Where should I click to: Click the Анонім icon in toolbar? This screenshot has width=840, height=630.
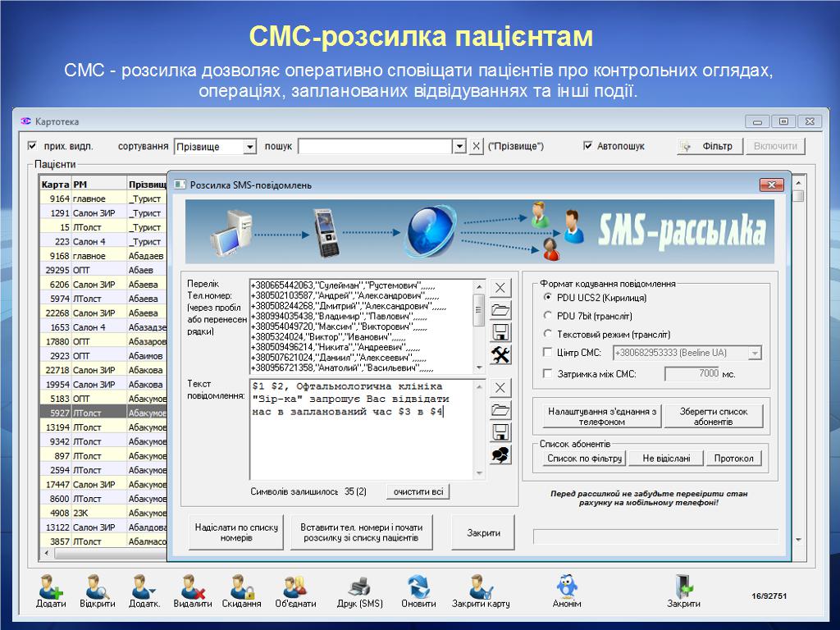(x=566, y=587)
